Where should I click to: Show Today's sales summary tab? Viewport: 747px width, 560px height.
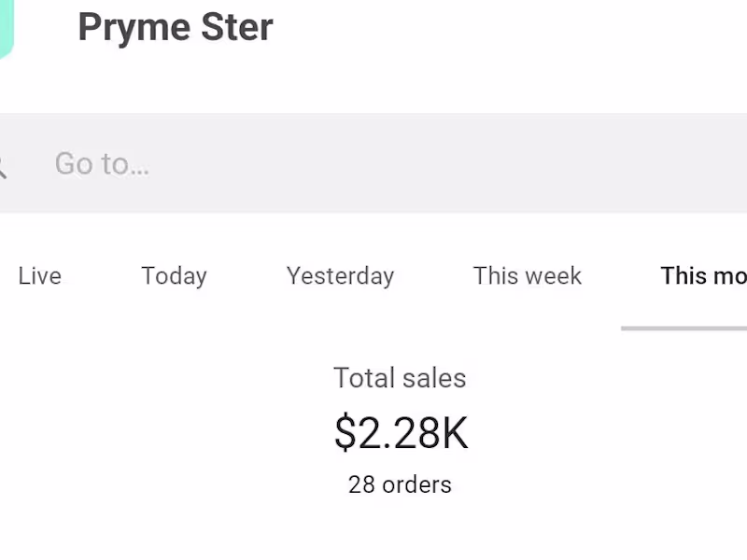pos(174,276)
